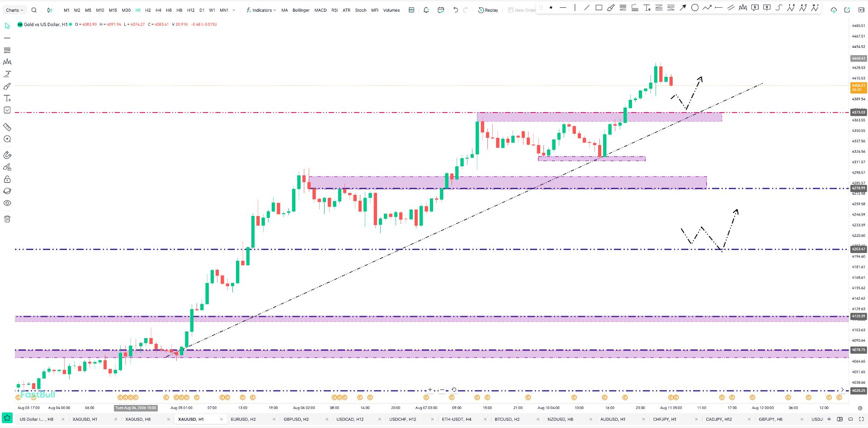Viewport: 868px width, 428px height.
Task: Start bar Replay mode
Action: pos(488,10)
